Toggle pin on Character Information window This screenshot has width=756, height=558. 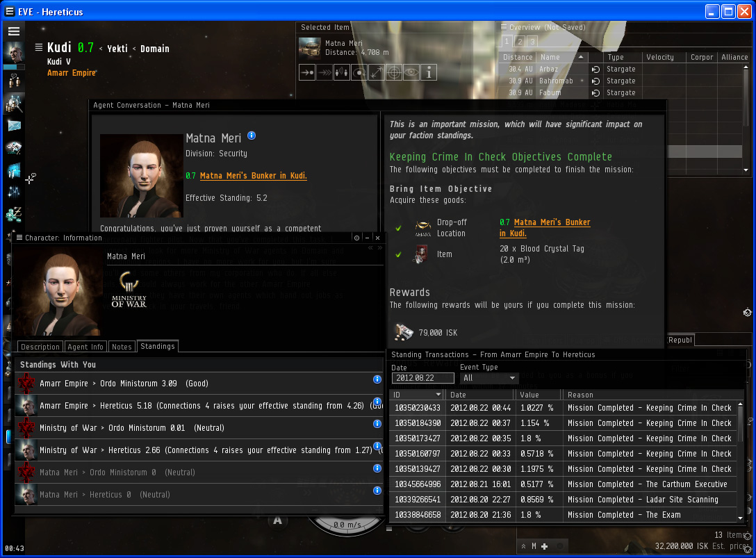point(356,238)
